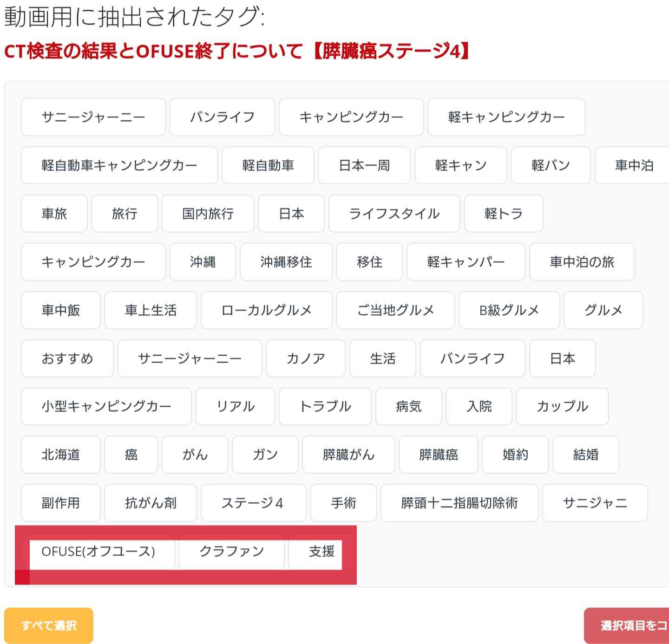This screenshot has height=644, width=669.
Task: Choose the 国内旅行 tag
Action: (208, 214)
